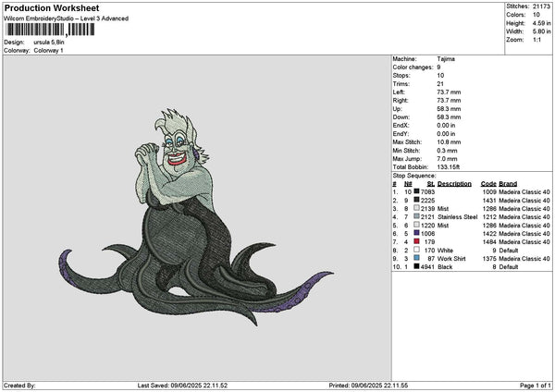Select the design name 'ursula 5,8in'
The image size is (555, 392).
click(49, 43)
